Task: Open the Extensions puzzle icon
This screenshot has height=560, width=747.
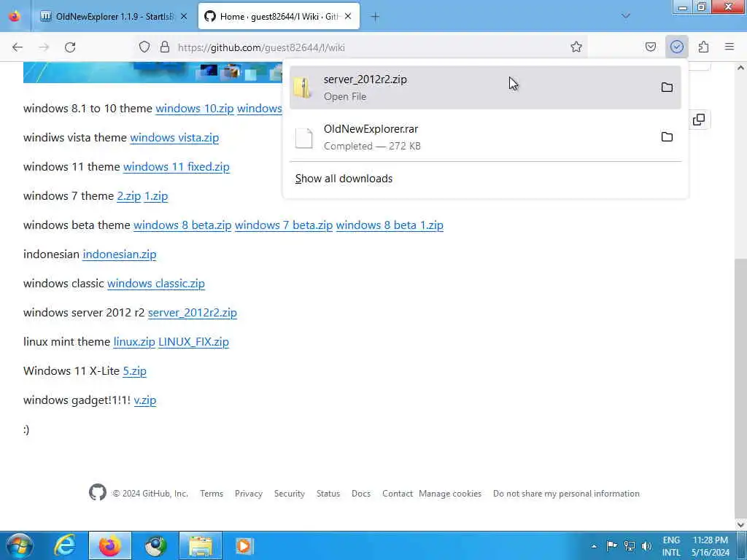Action: 703,47
